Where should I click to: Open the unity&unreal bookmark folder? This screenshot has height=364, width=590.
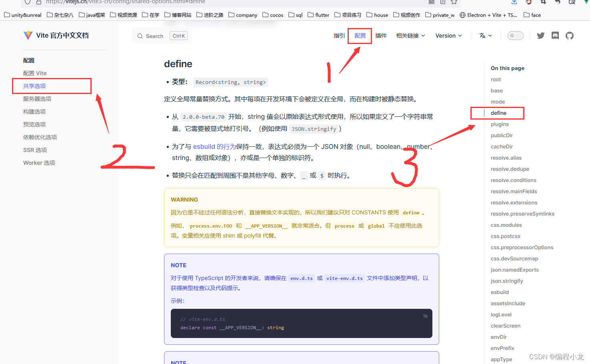pyautogui.click(x=23, y=15)
